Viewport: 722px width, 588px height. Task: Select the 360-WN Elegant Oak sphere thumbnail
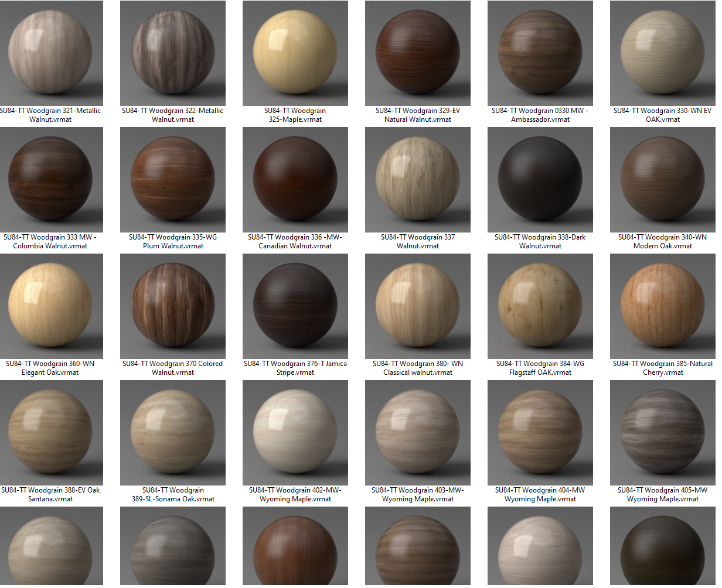pyautogui.click(x=50, y=306)
